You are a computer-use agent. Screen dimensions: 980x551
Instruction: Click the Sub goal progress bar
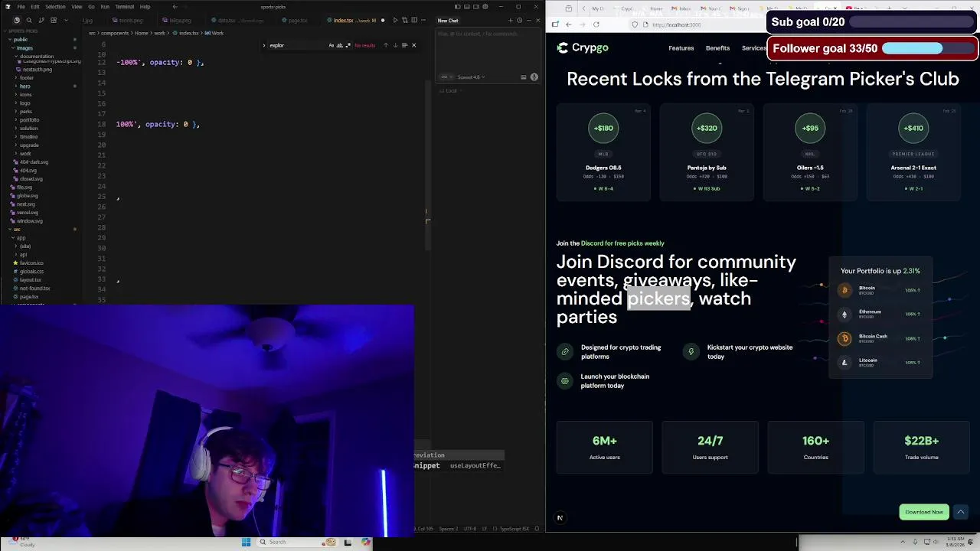click(913, 22)
